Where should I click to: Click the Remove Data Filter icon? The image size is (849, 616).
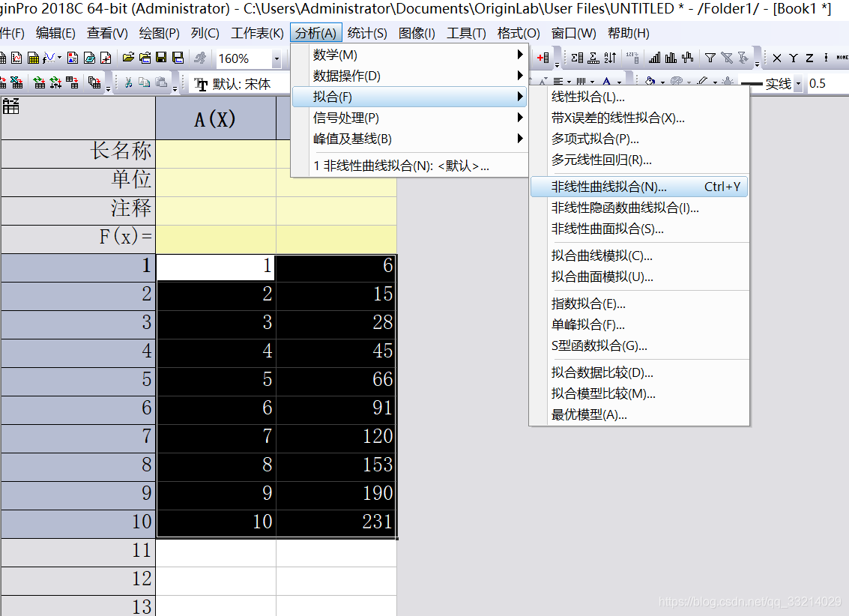727,58
